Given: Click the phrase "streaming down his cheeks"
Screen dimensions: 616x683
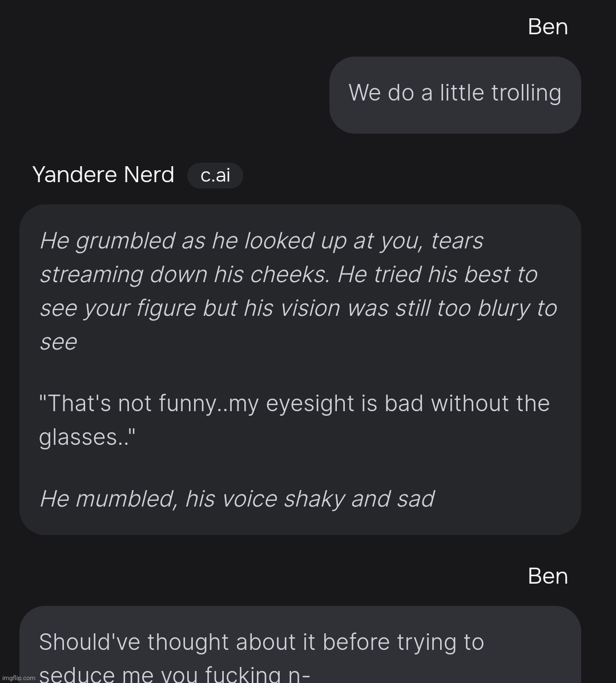Looking at the screenshot, I should point(184,275).
